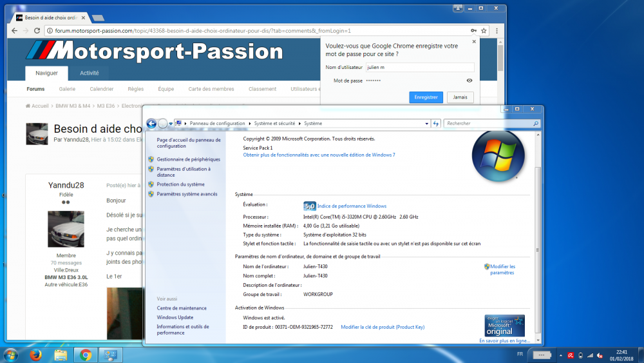
Task: Open Informations et outils de performance
Action: click(x=183, y=329)
